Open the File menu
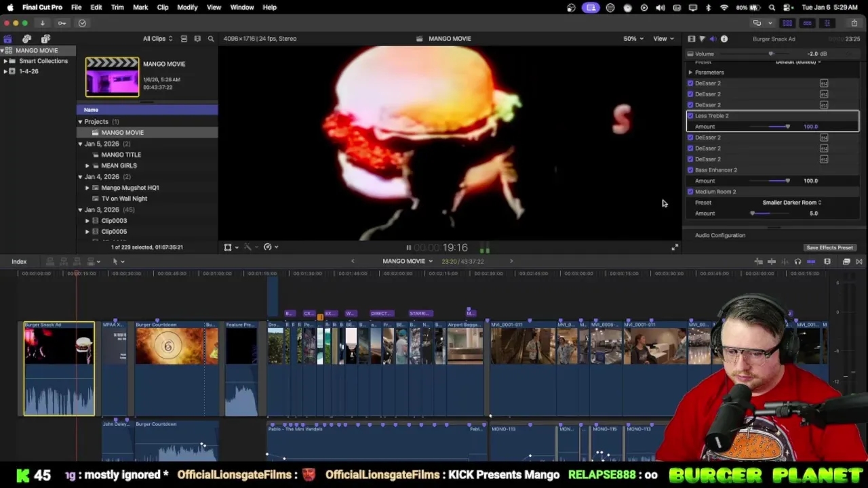Screen dimensions: 868x488 click(x=76, y=7)
